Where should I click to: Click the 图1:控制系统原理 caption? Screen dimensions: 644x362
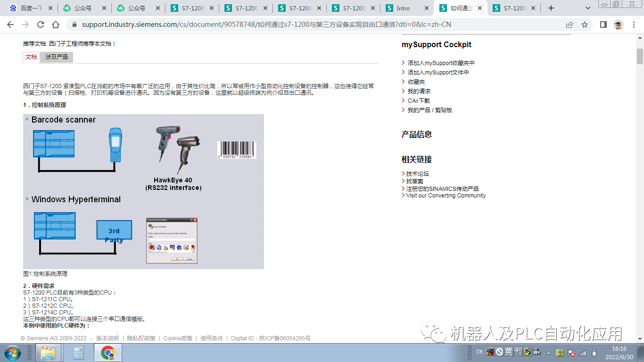pyautogui.click(x=45, y=273)
